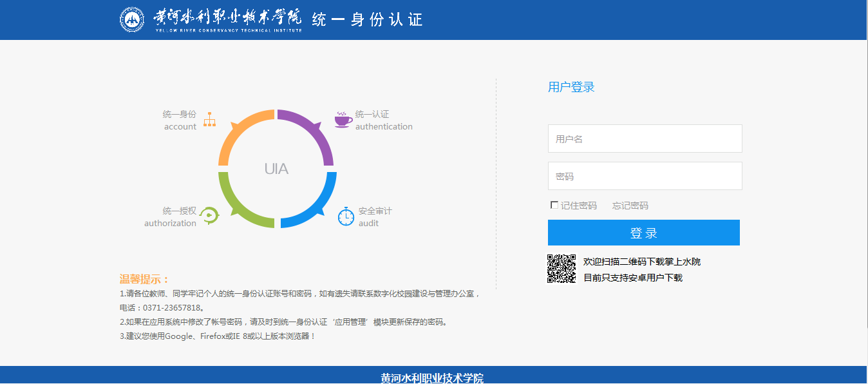Open the 忘记密码 link
This screenshot has height=384, width=868.
pos(630,206)
